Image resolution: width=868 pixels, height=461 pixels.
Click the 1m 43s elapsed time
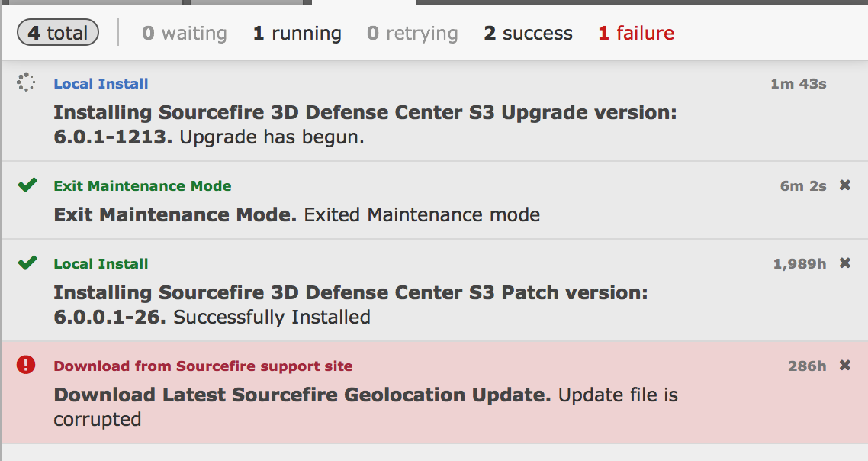tap(798, 84)
